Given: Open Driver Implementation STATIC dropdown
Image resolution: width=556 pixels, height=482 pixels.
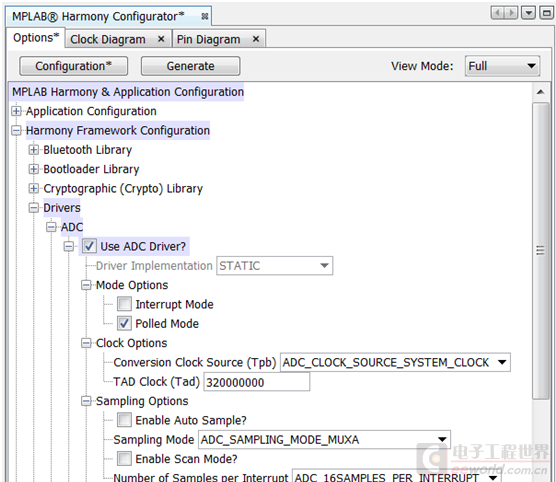Looking at the screenshot, I should click(x=274, y=266).
